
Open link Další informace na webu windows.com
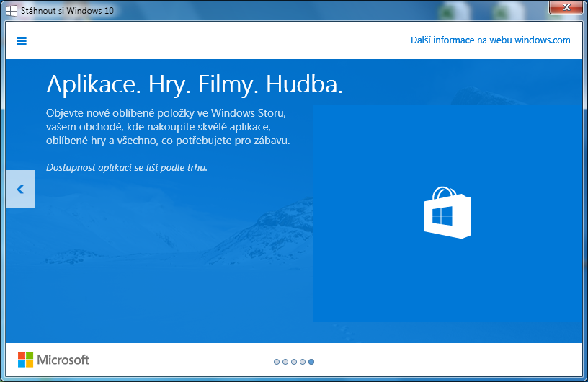point(490,40)
